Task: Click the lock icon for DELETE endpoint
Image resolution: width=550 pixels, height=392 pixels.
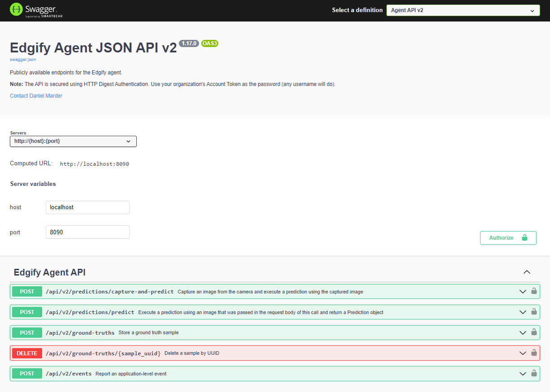Action: tap(534, 353)
